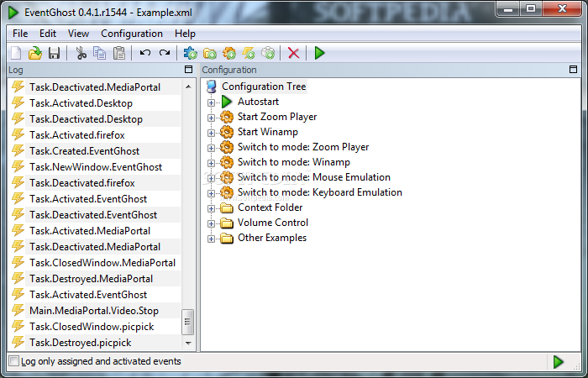Click the maximize icon of Configuration panel
The width and height of the screenshot is (588, 378).
(x=573, y=70)
